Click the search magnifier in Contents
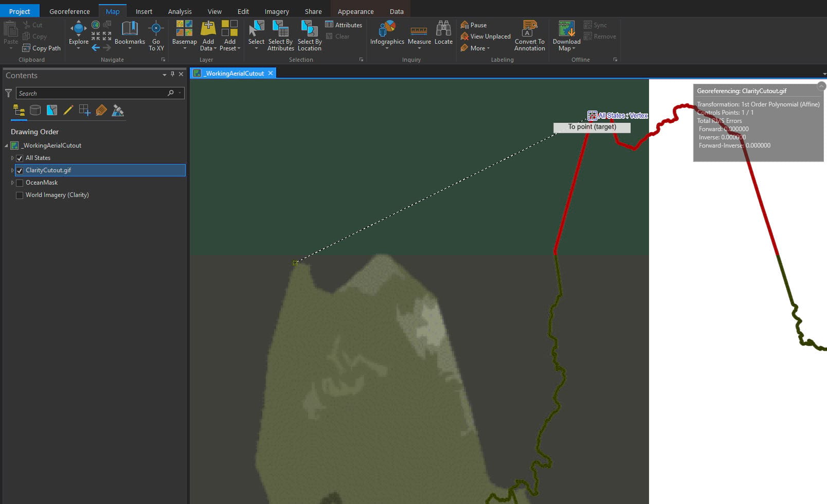The image size is (827, 504). click(x=171, y=93)
